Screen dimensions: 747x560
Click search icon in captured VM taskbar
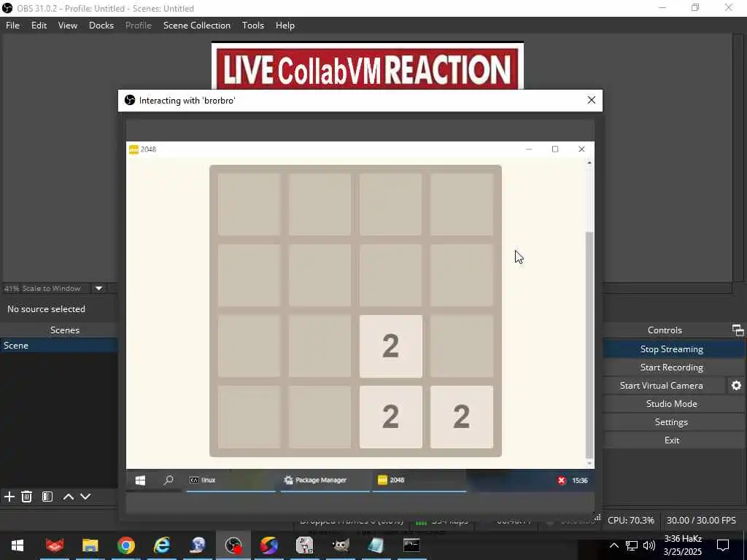pos(169,480)
